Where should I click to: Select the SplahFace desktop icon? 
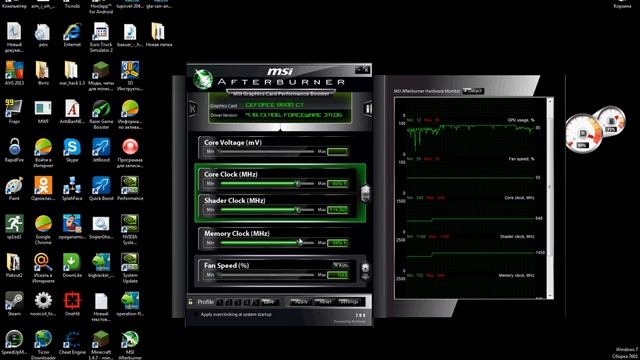(x=72, y=189)
